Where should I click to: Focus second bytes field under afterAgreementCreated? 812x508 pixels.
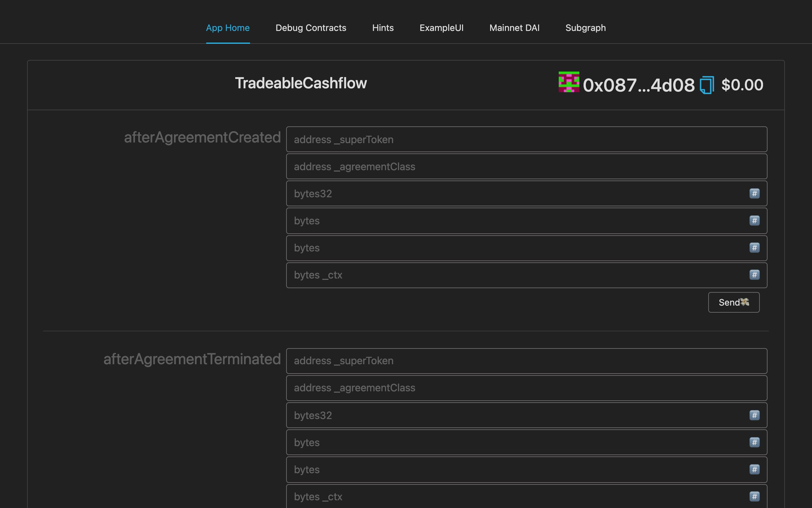click(x=526, y=248)
